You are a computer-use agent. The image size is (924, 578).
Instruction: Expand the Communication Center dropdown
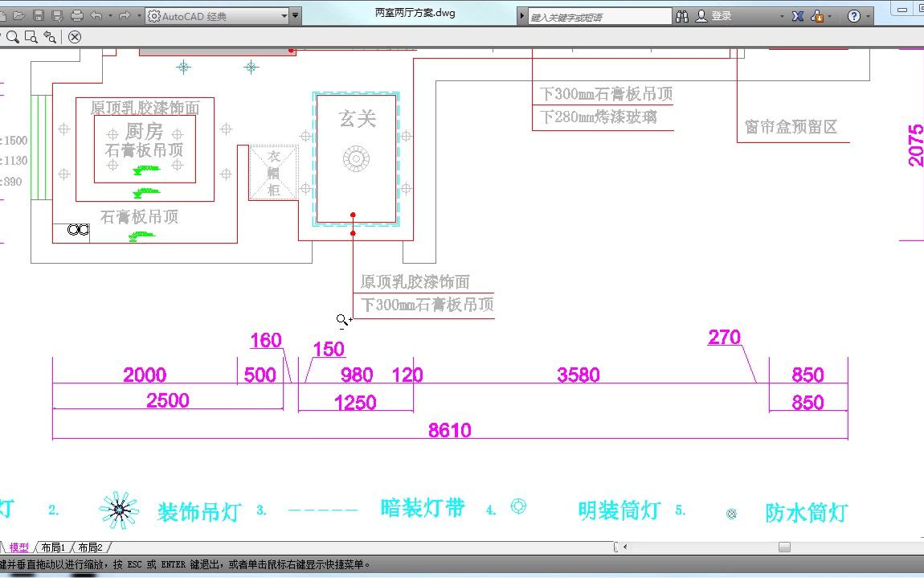point(830,15)
